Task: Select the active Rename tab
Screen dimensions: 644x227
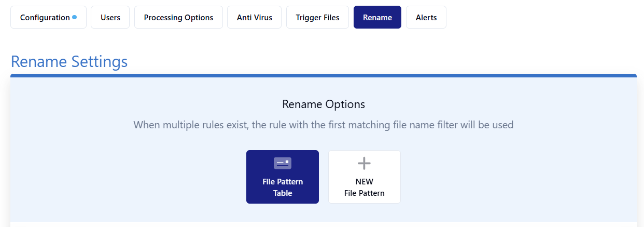Action: click(377, 18)
